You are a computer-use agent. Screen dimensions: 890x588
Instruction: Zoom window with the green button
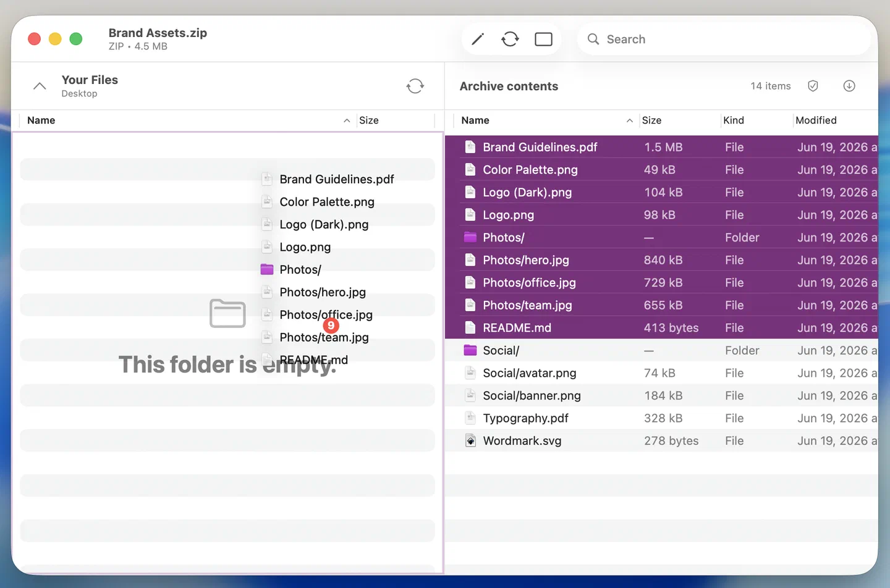pos(76,39)
